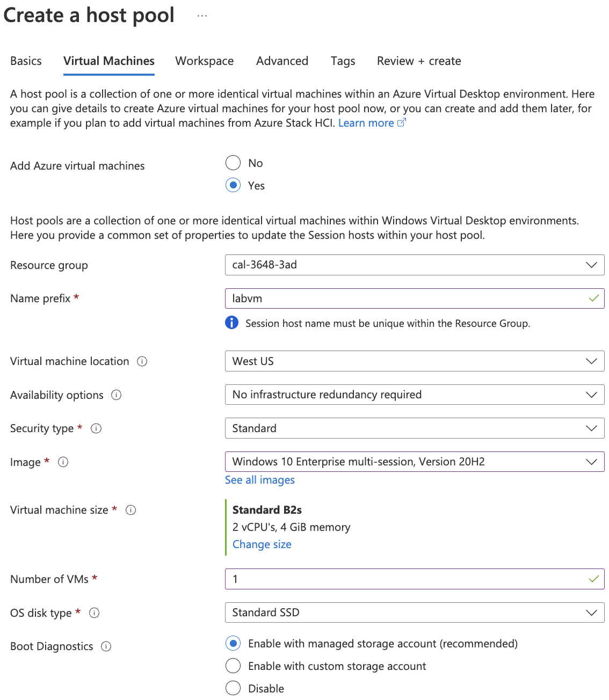This screenshot has height=700, width=609.
Task: Expand the Image dropdown list
Action: click(x=414, y=462)
